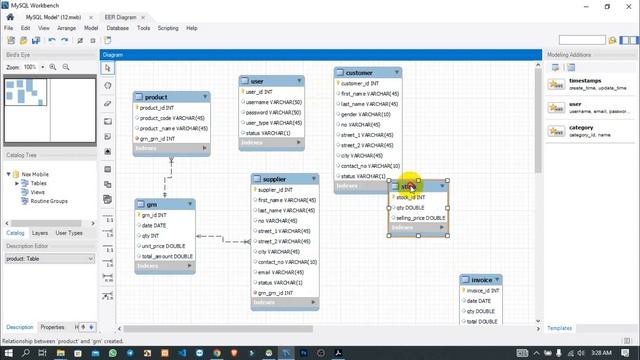Select the eraser tool

[x=108, y=103]
